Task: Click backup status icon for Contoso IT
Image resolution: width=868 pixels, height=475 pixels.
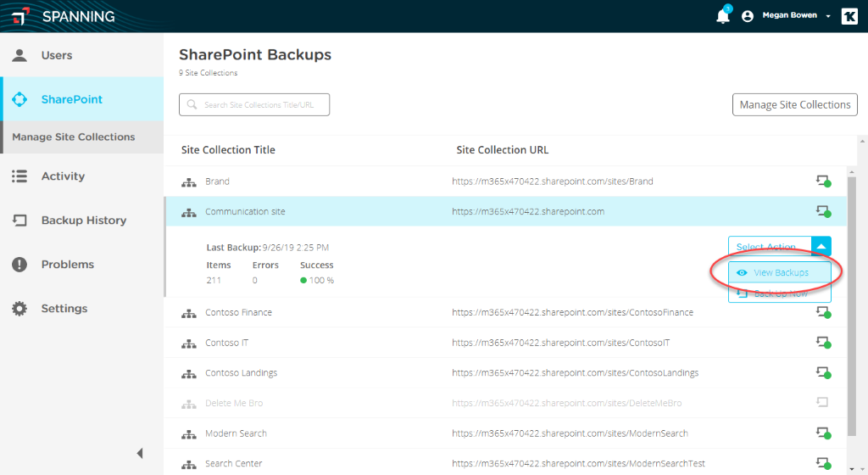Action: pyautogui.click(x=823, y=342)
